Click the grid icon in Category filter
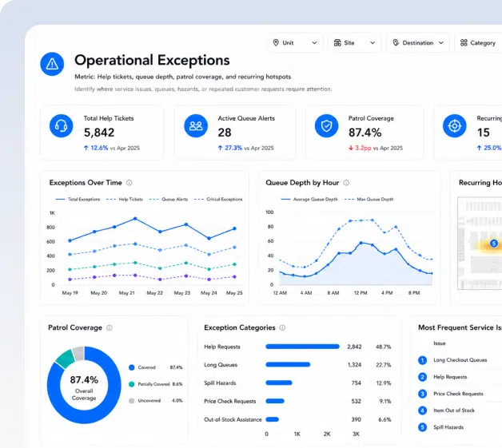The image size is (502, 448). point(464,42)
